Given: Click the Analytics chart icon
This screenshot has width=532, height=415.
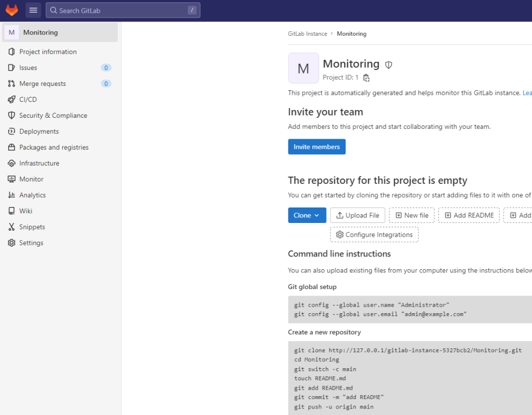Looking at the screenshot, I should coord(12,195).
